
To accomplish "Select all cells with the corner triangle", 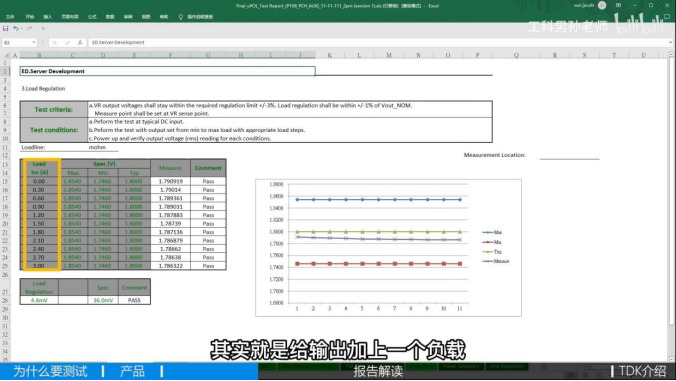I will tap(6, 55).
